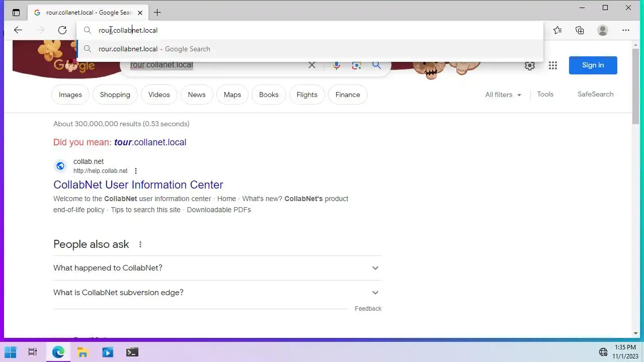Screen dimensions: 644x362
Task: Expand the All filters dropdown
Action: click(503, 95)
